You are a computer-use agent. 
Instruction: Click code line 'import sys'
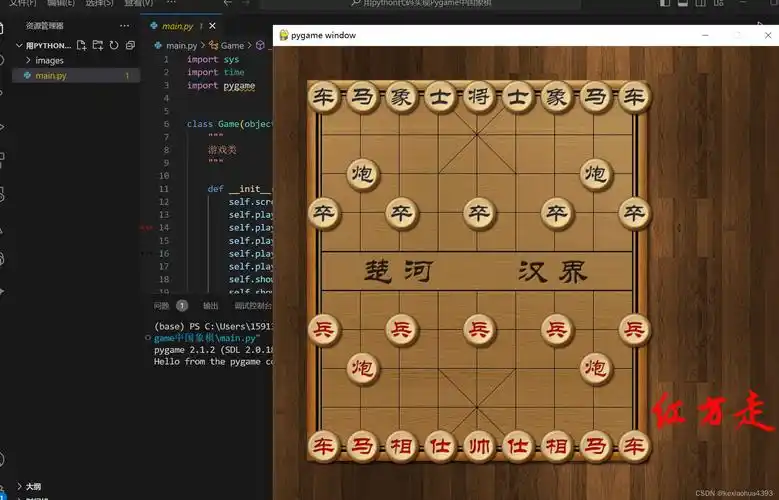point(213,59)
